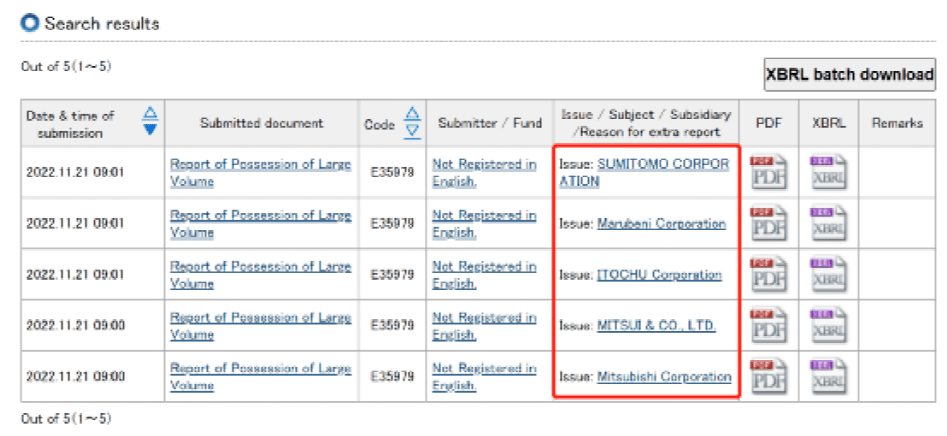The image size is (947, 436).
Task: Open the MITSUI & CO., LTD. issue link
Action: coord(656,326)
